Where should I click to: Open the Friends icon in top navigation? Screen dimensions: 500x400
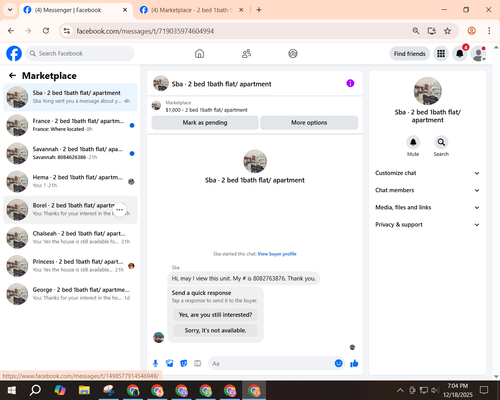pyautogui.click(x=246, y=53)
